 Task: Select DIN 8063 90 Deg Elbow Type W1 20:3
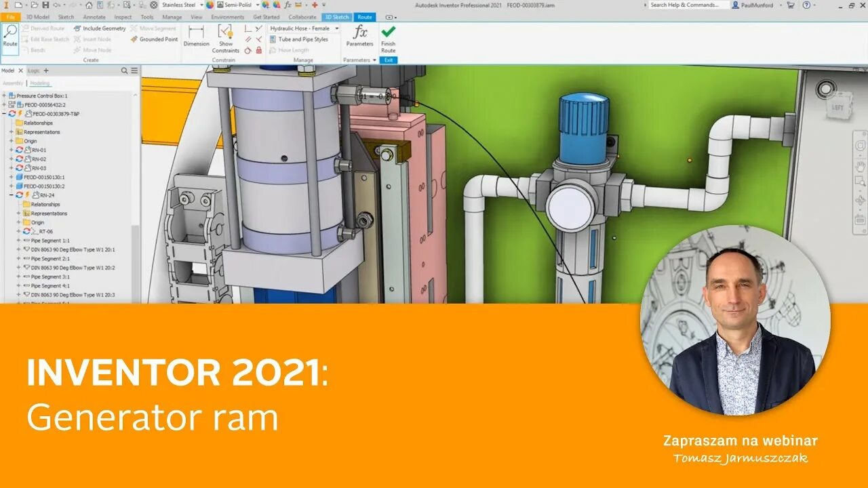click(73, 295)
